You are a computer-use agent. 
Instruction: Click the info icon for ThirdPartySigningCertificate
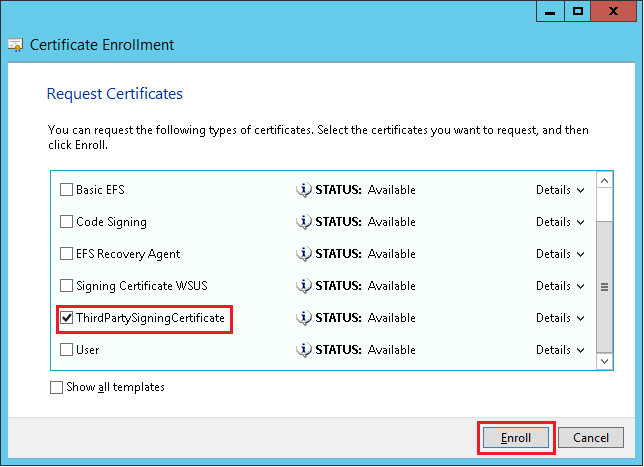tap(304, 318)
